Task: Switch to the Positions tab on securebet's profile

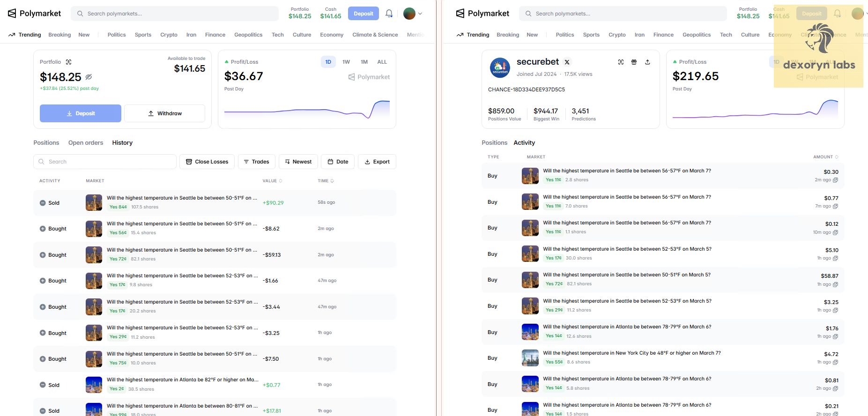Action: (495, 143)
